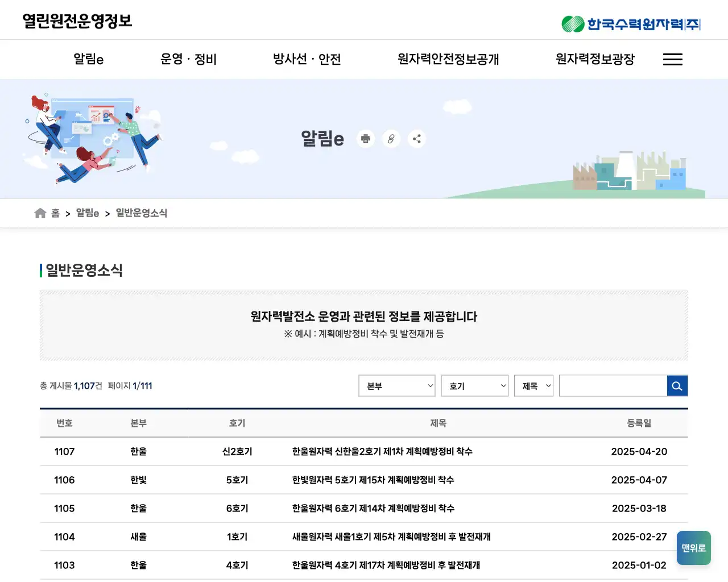Click the date 2025-01-02

(x=639, y=566)
